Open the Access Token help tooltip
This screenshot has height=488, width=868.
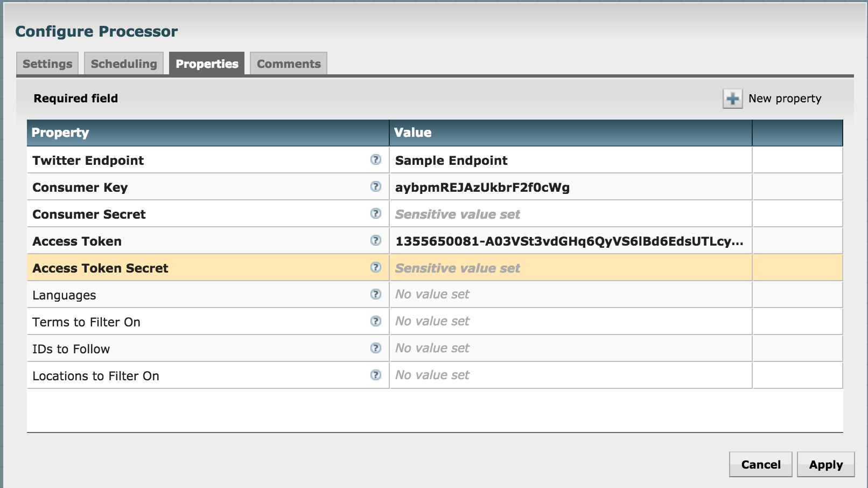pyautogui.click(x=376, y=241)
